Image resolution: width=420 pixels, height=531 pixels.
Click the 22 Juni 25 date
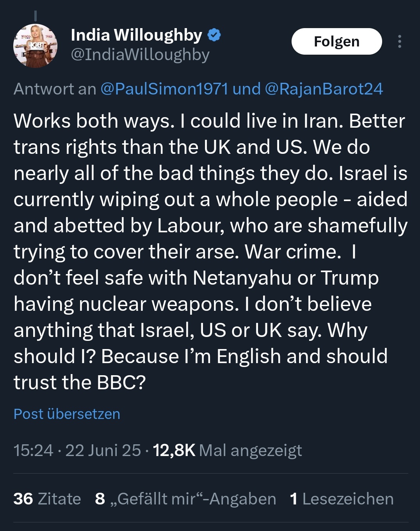103,450
